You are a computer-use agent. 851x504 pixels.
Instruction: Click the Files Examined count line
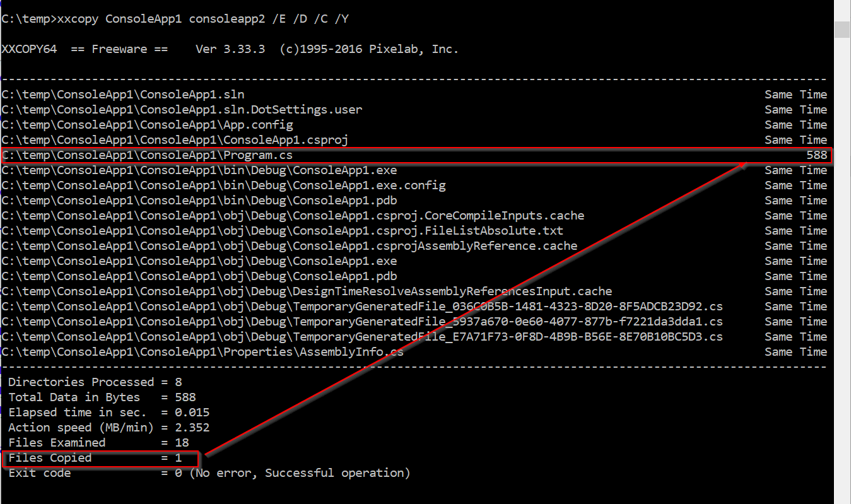click(98, 443)
